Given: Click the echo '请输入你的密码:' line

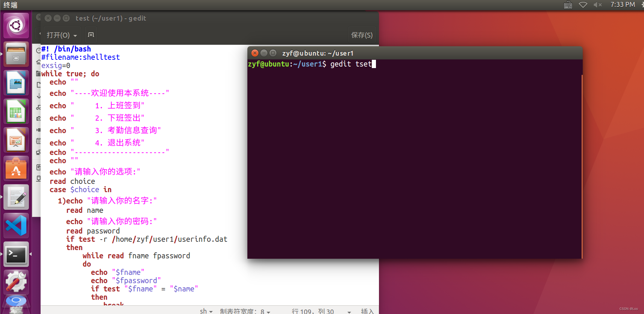Looking at the screenshot, I should (x=112, y=221).
